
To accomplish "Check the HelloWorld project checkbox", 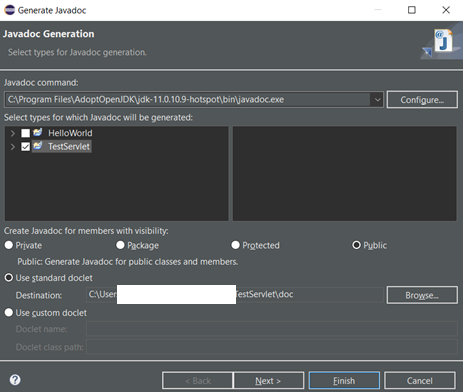I will [x=25, y=133].
